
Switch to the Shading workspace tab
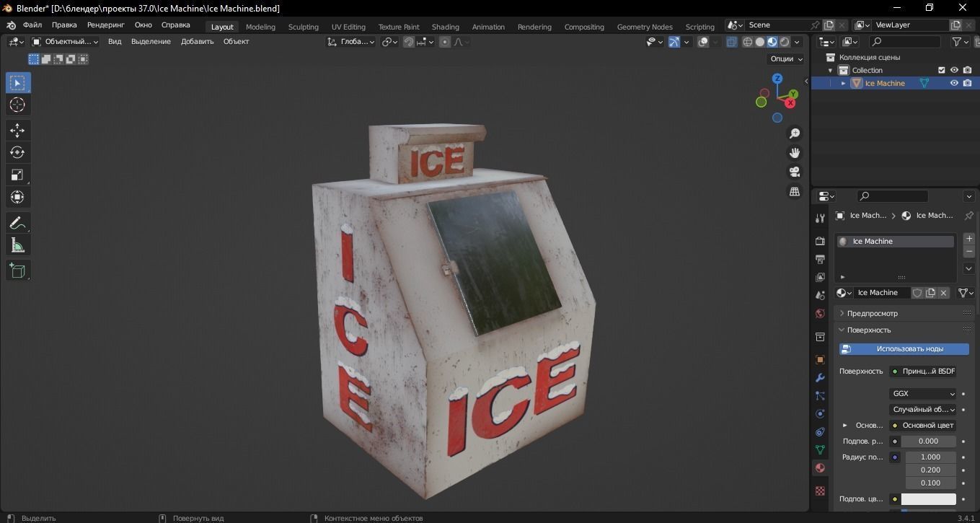pyautogui.click(x=445, y=27)
